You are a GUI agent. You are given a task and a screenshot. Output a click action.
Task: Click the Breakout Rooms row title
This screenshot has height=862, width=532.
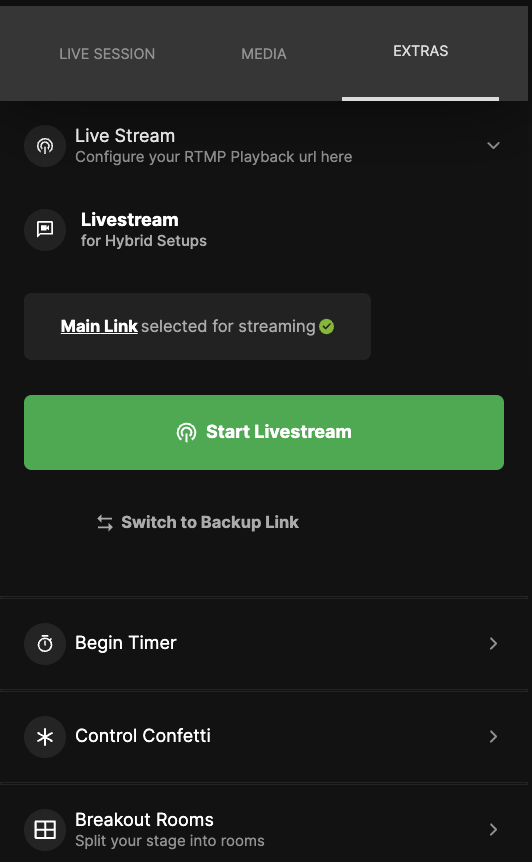144,820
